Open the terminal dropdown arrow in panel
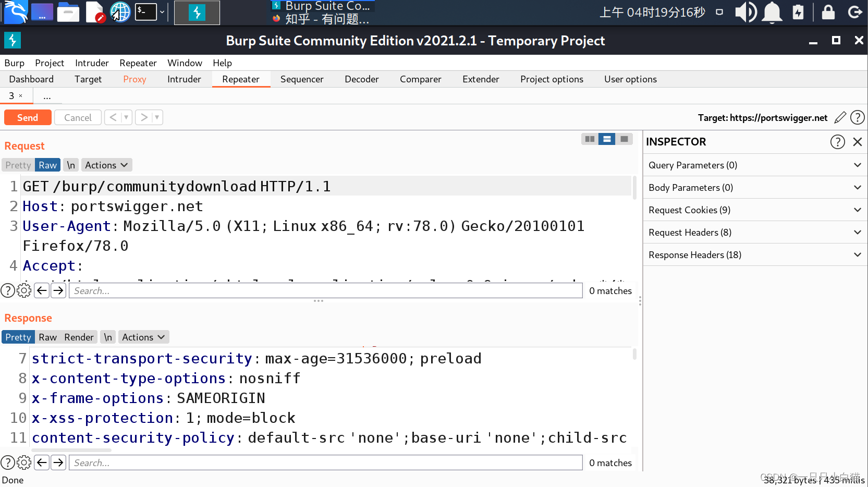Screen dimensions: 868x487 162,12
